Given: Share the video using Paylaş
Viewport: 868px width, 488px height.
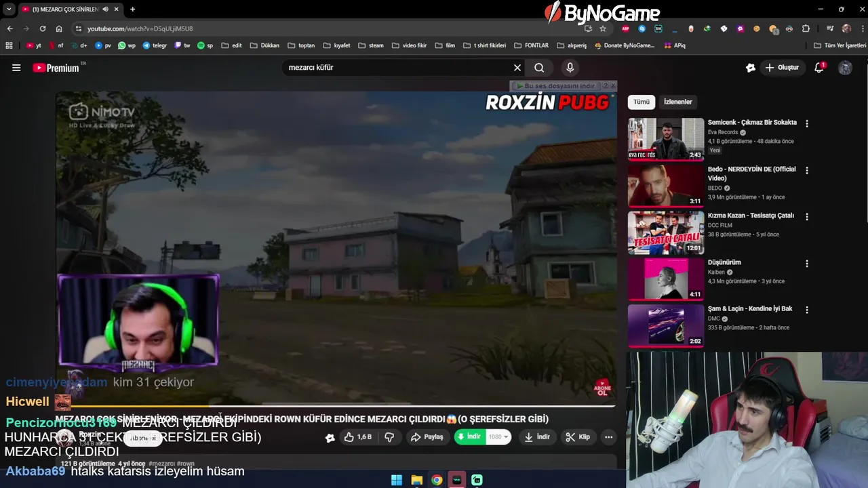Looking at the screenshot, I should (x=427, y=437).
